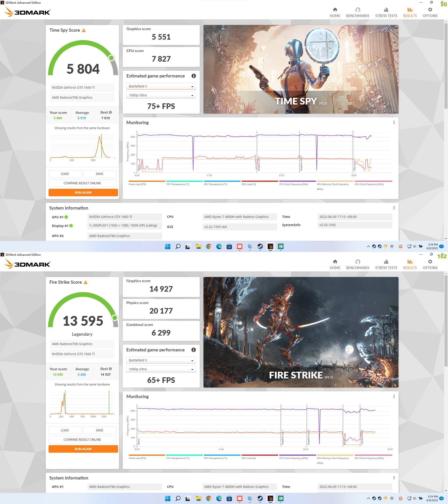The image size is (448, 504).
Task: Toggle CPU Temperature legend in the Time Spy Monitoring chart
Action: [x=184, y=183]
